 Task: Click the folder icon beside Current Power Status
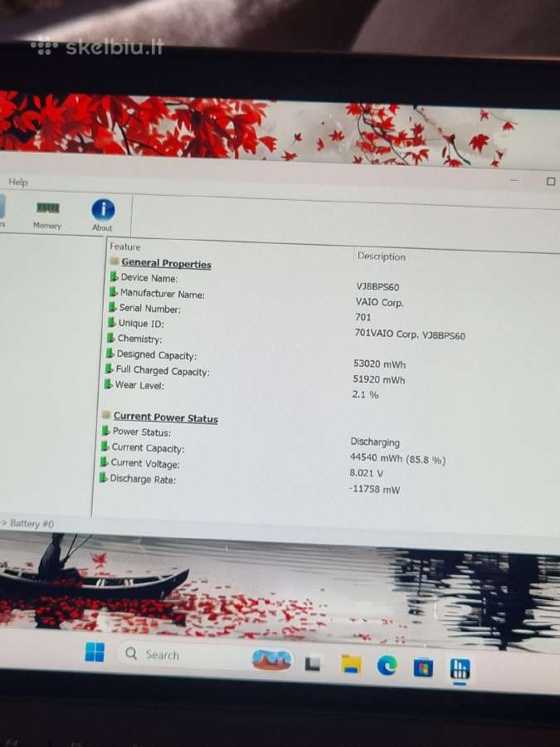click(107, 414)
